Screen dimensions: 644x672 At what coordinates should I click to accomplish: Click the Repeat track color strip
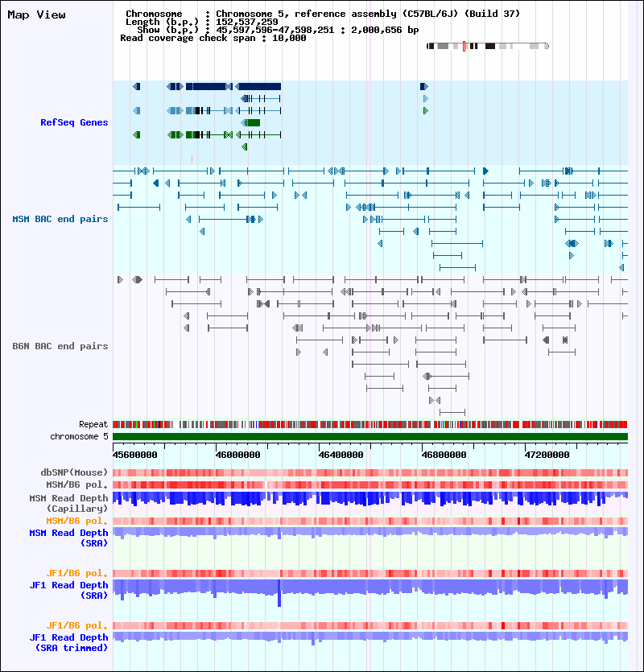[370, 425]
